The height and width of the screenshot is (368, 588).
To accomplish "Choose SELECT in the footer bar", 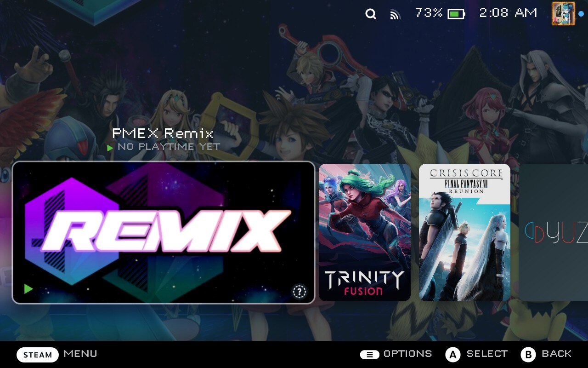I will 487,354.
